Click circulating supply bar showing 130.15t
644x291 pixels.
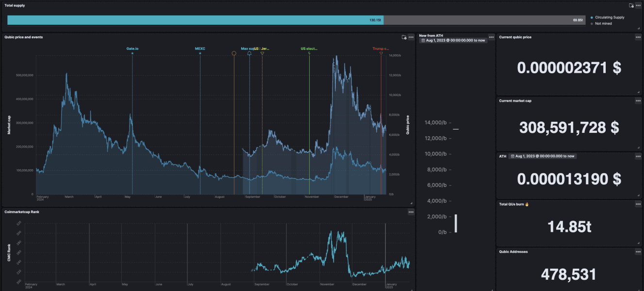click(x=196, y=20)
